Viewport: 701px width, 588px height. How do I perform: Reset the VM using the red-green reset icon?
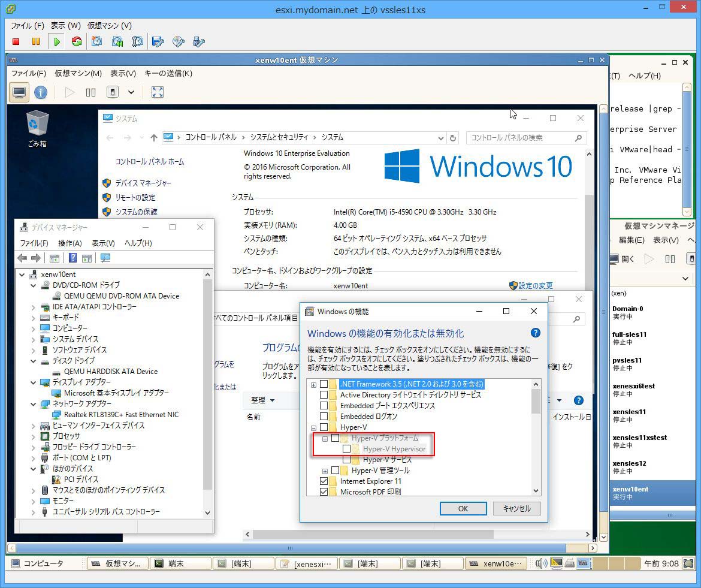coord(77,41)
